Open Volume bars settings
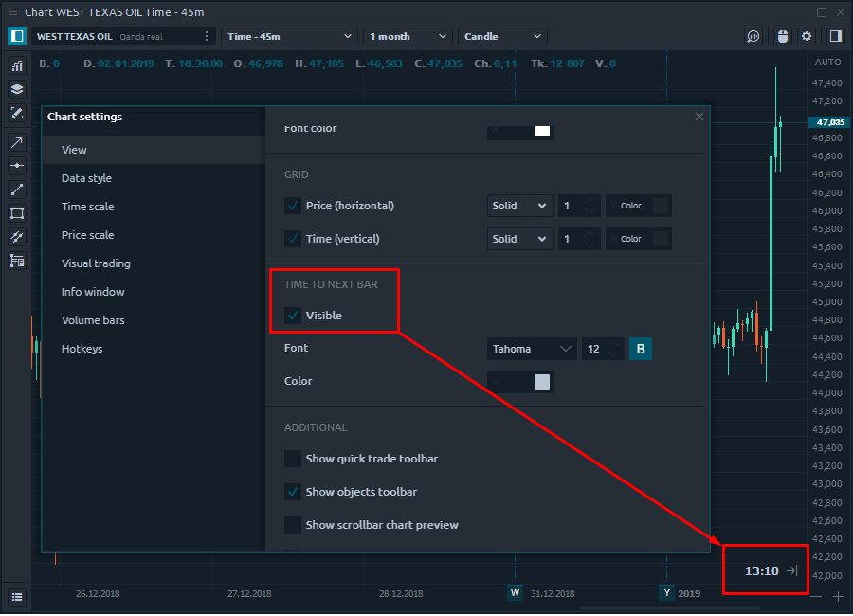The height and width of the screenshot is (616, 853). coord(154,320)
